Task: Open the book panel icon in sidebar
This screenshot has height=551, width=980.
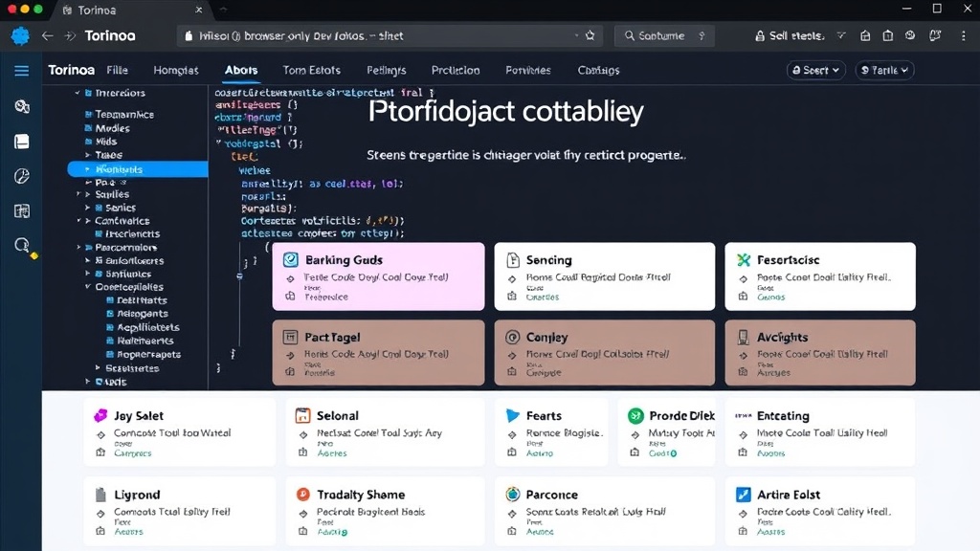Action: coord(22,142)
